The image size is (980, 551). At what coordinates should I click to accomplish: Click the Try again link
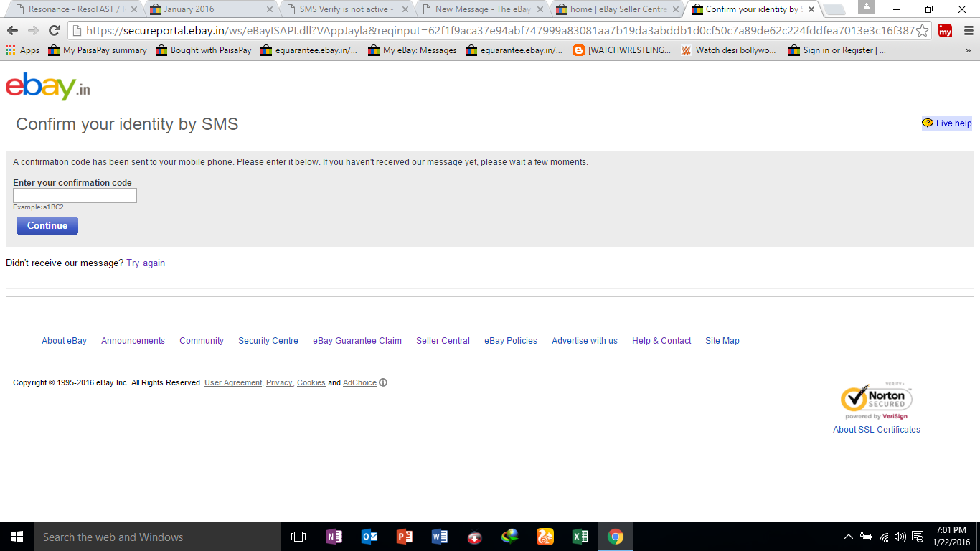point(146,263)
